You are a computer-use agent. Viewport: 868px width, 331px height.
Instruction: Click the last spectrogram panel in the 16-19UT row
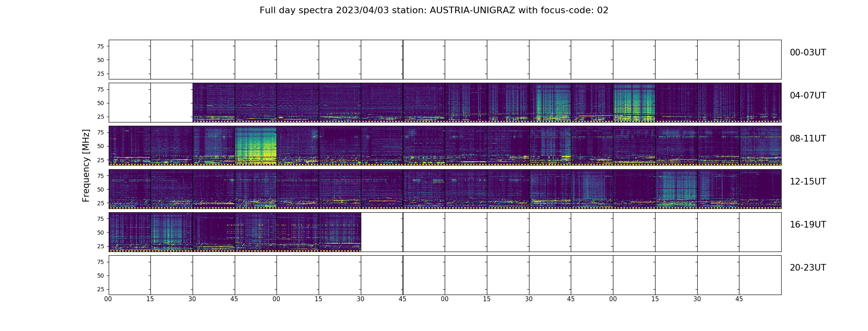pos(340,232)
